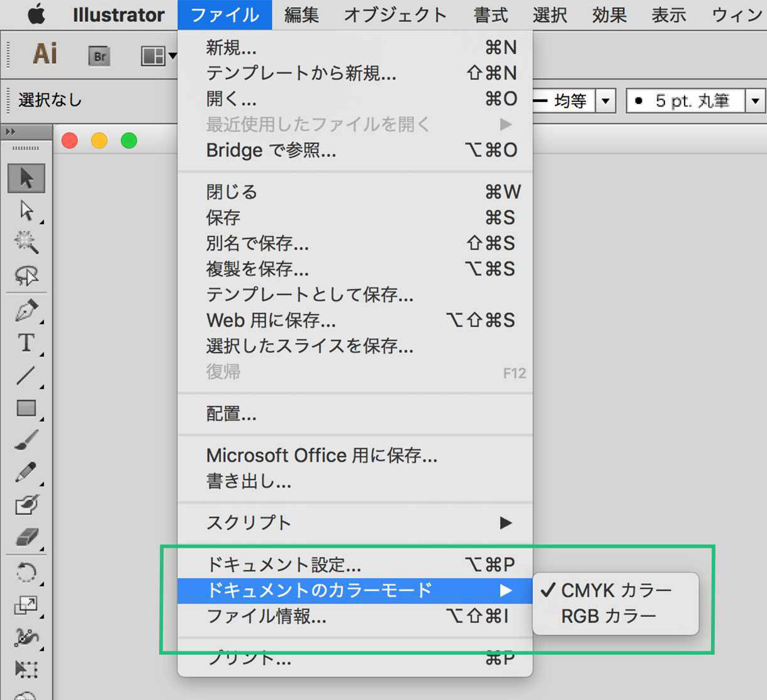Select the Rectangle tool
The width and height of the screenshot is (767, 700).
coord(26,409)
